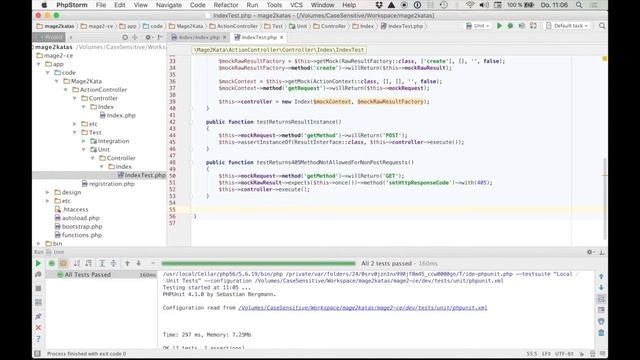This screenshot has width=640, height=360.
Task: Collapse all test results icon
Action: [x=114, y=263]
